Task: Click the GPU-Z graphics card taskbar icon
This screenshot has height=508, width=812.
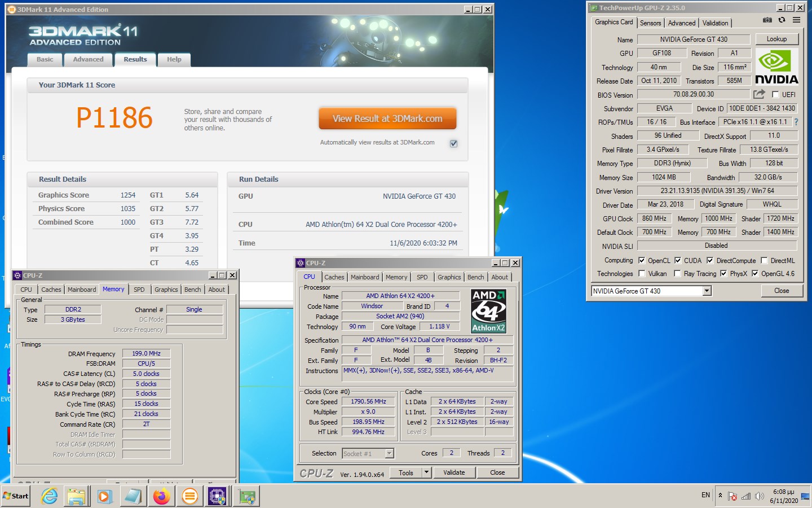Action: click(246, 496)
